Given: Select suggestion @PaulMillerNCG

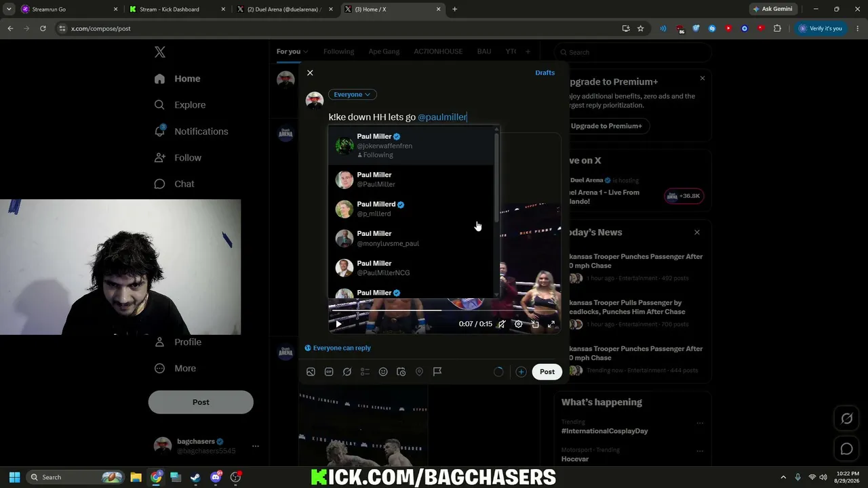Looking at the screenshot, I should [x=412, y=268].
